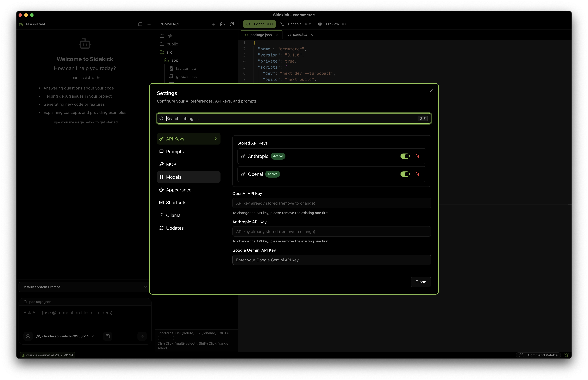Open the claude-sonnet-4 model selector dropdown

point(65,336)
